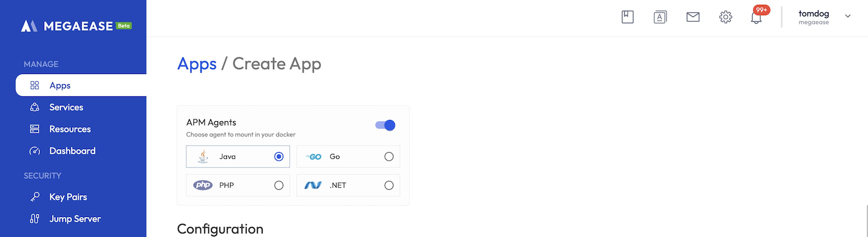Open the mail envelope icon
The width and height of the screenshot is (868, 237).
click(x=693, y=17)
